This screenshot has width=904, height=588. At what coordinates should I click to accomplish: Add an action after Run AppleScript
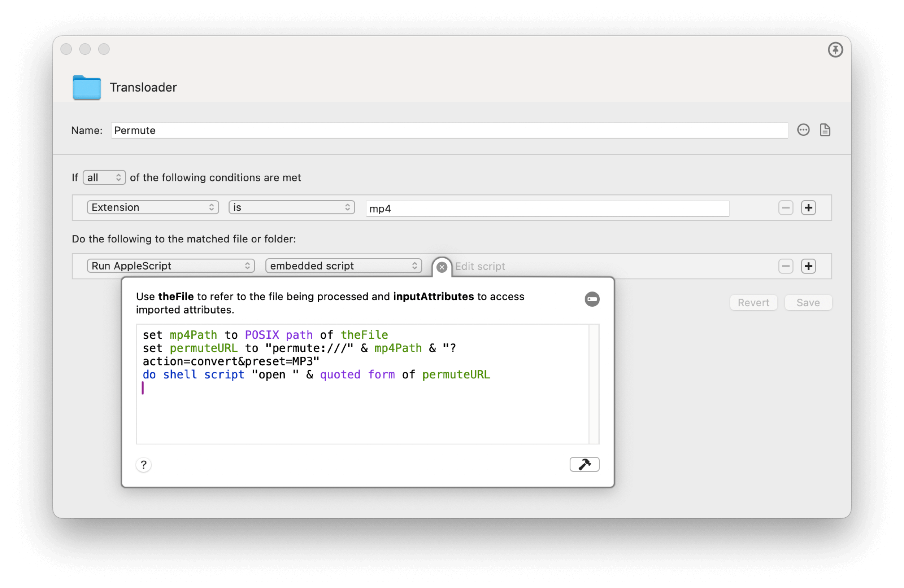[808, 266]
